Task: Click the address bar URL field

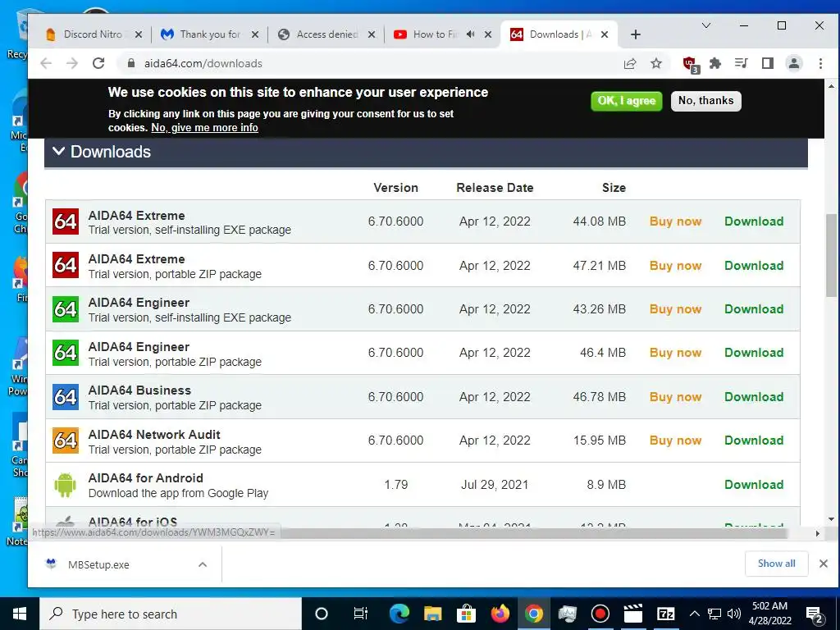Action: 375,63
